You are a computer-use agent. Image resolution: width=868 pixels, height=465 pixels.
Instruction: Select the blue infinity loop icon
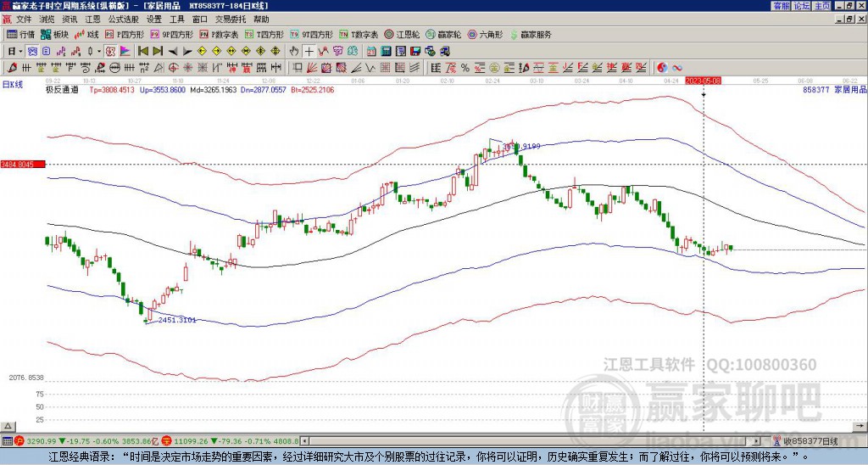(x=677, y=68)
